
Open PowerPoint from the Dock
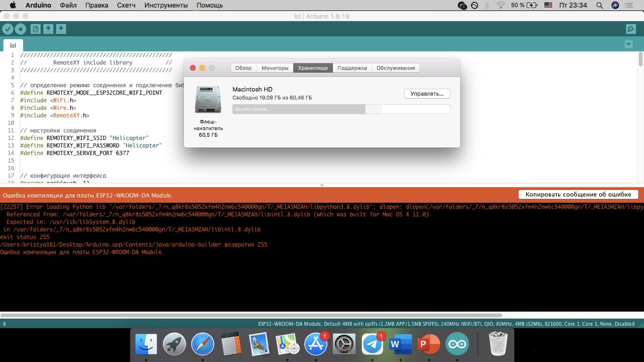429,345
